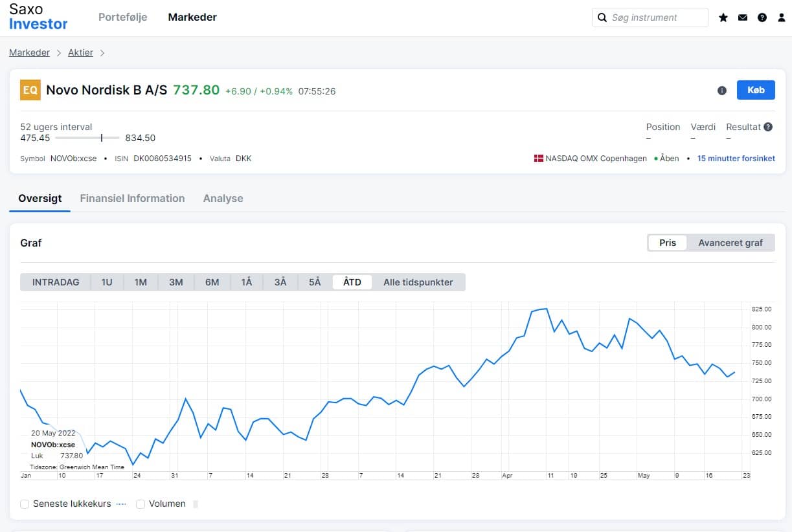Screen dimensions: 792x532
Task: Open the help question mark icon
Action: (762, 17)
